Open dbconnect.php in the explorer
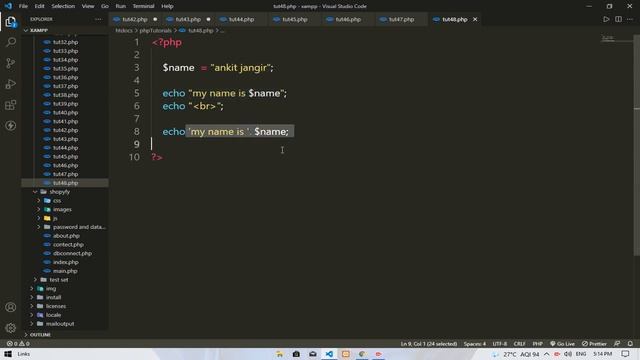Screen dimensions: 640x360 tap(72, 253)
